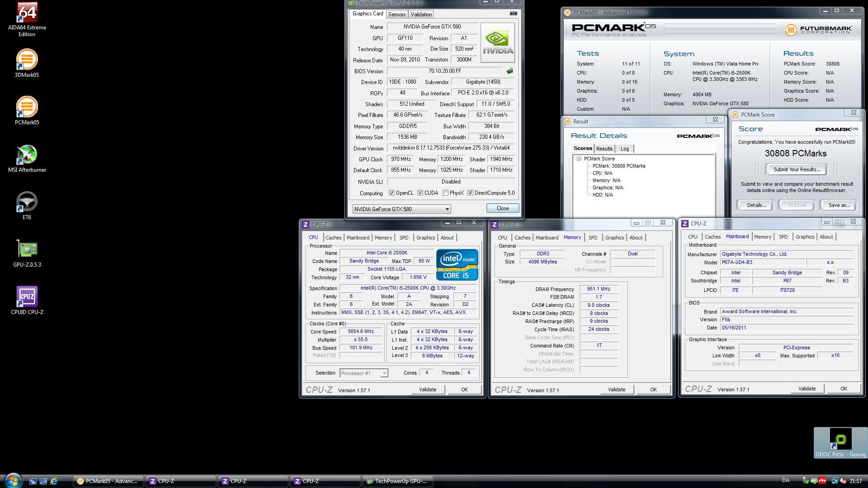Image resolution: width=868 pixels, height=488 pixels.
Task: Switch to the Results tab in Result Details
Action: 604,149
